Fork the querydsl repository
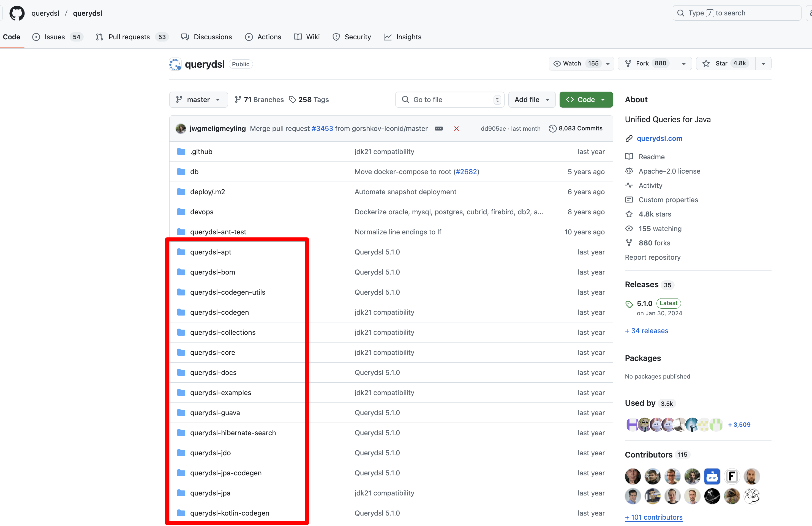Viewport: 812px width, 526px height. click(647, 63)
